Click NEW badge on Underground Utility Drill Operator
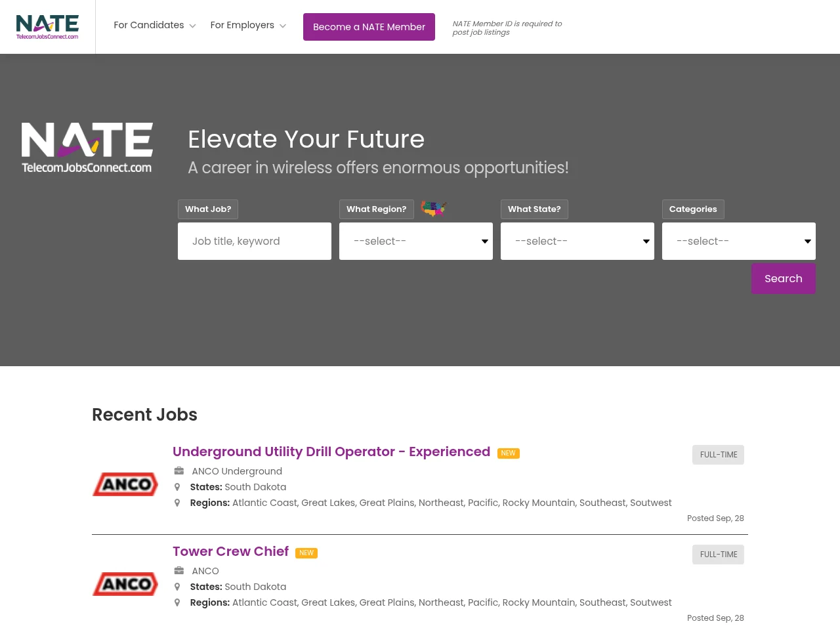Screen dimensions: 840x630 509,453
